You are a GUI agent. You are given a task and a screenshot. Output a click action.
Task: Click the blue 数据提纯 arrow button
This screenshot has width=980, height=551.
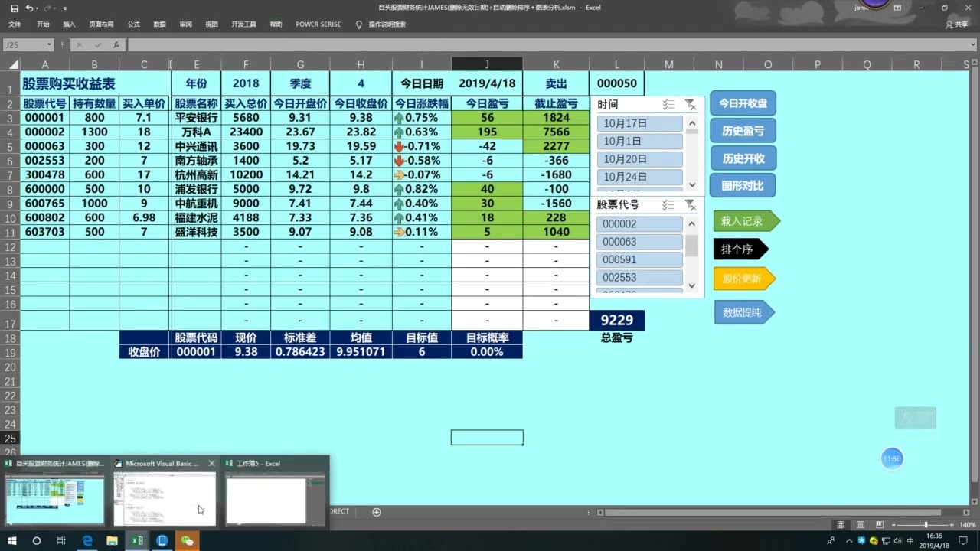(744, 312)
